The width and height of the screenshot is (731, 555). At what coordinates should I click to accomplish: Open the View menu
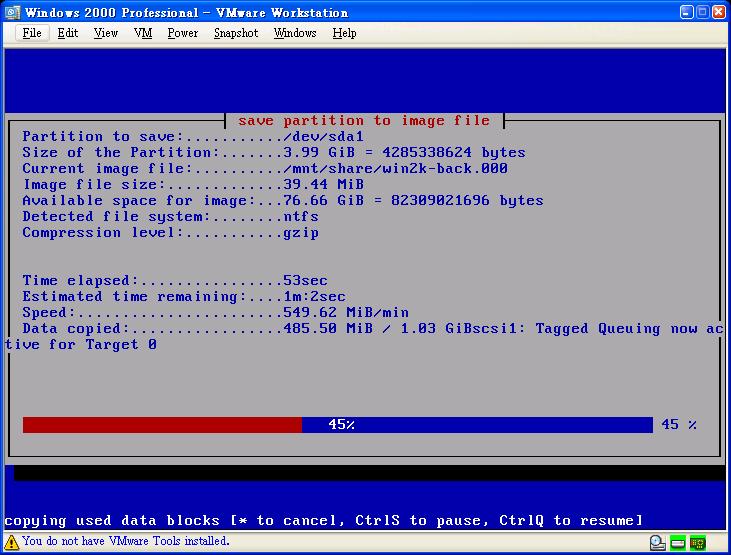click(x=105, y=33)
